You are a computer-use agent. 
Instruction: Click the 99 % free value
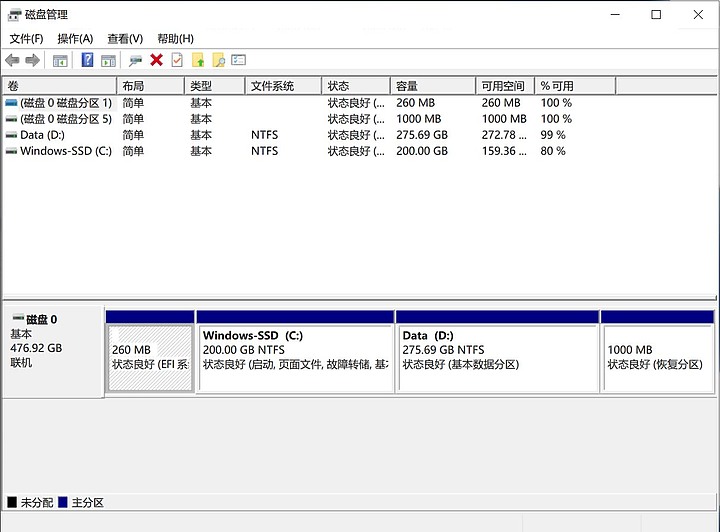pyautogui.click(x=553, y=135)
